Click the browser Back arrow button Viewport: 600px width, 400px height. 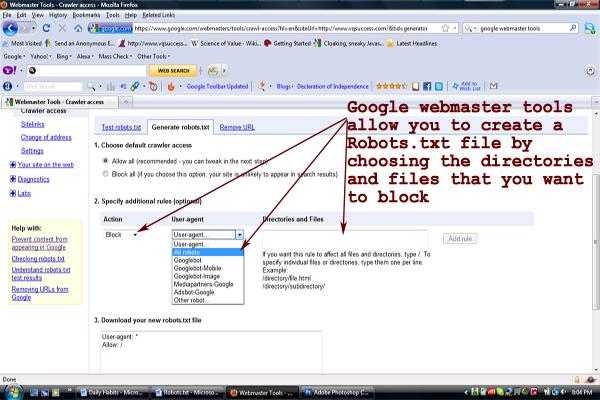point(10,28)
